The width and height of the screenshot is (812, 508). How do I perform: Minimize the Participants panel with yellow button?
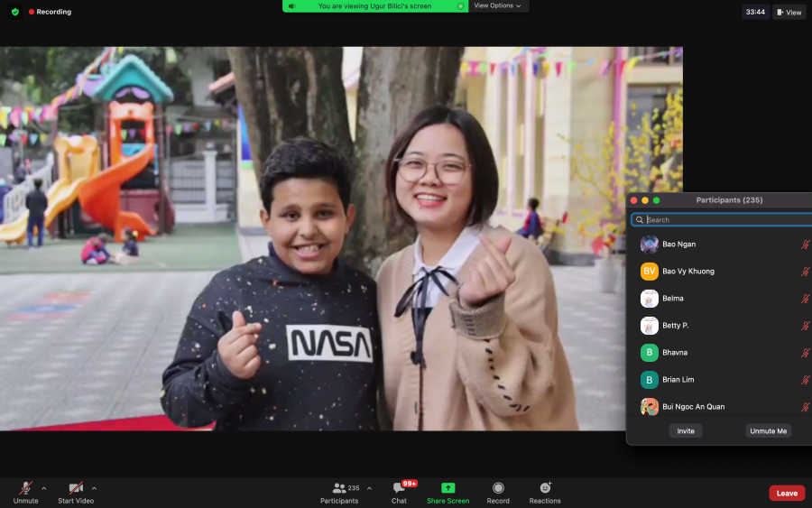(645, 200)
